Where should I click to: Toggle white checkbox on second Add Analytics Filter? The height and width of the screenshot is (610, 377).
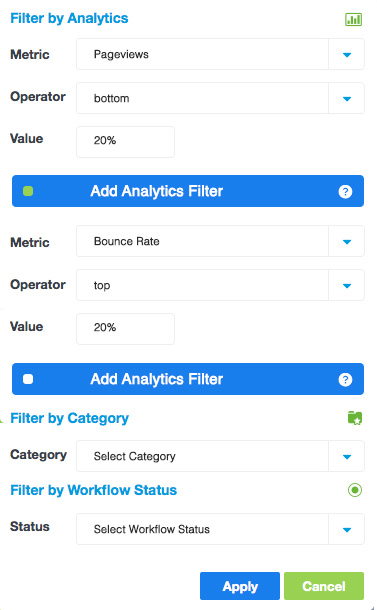(28, 379)
